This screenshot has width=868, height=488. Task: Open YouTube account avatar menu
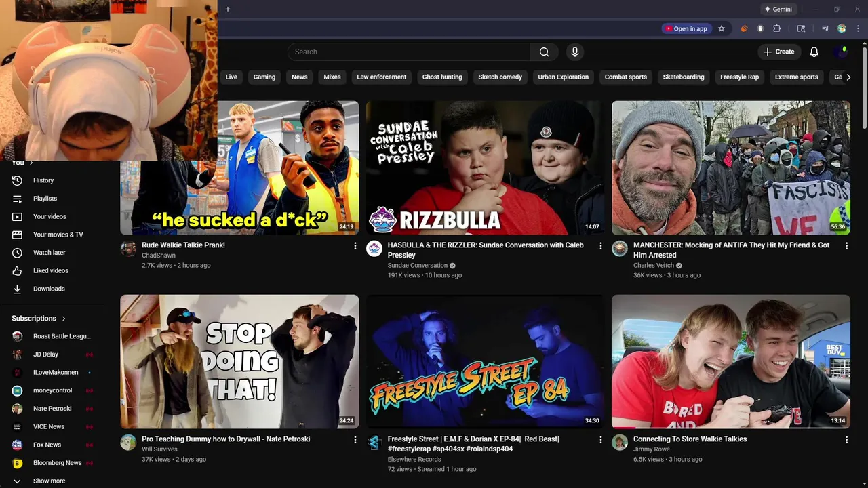coord(841,52)
